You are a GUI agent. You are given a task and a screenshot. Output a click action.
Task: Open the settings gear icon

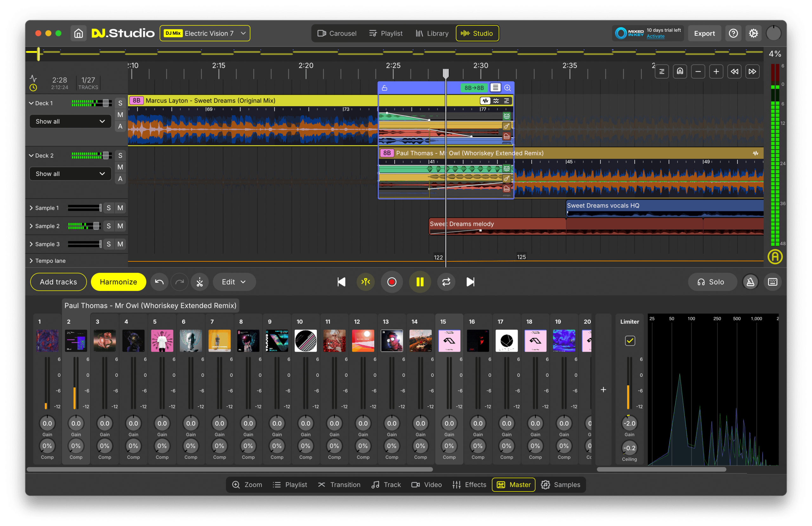pyautogui.click(x=753, y=33)
